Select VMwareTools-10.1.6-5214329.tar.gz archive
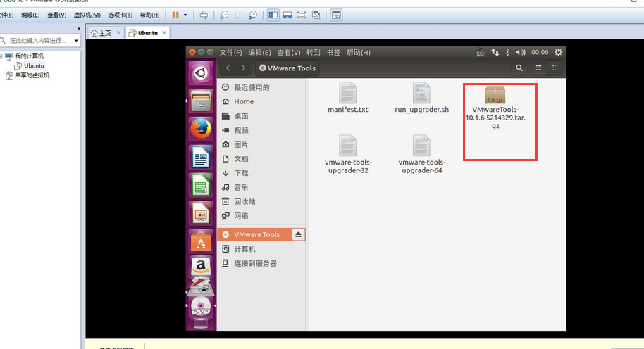This screenshot has width=644, height=349. [x=495, y=108]
